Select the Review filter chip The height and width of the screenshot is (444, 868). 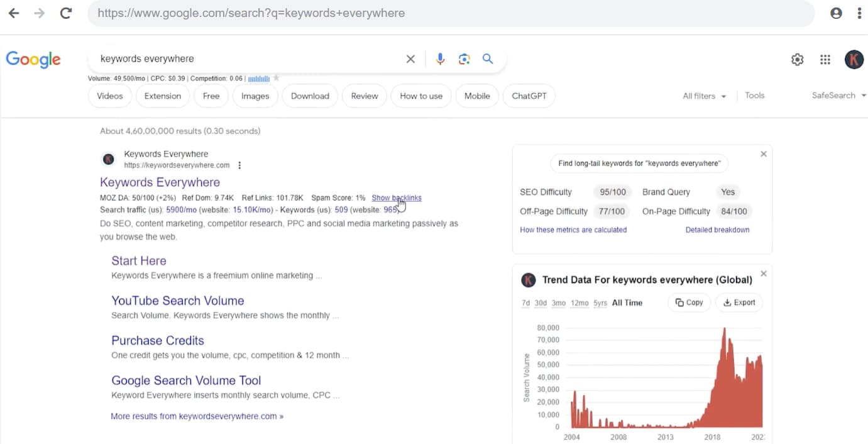[x=365, y=96]
